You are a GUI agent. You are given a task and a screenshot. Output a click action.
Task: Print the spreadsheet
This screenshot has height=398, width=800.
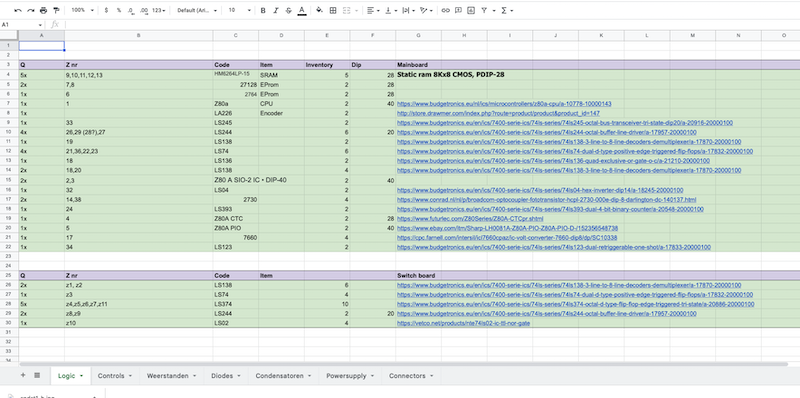(x=43, y=10)
